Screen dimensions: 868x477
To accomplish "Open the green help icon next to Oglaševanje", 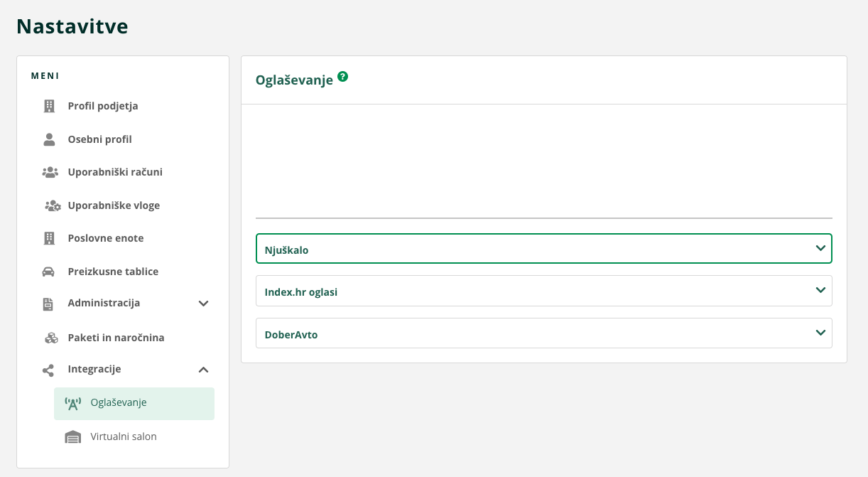I will click(343, 77).
